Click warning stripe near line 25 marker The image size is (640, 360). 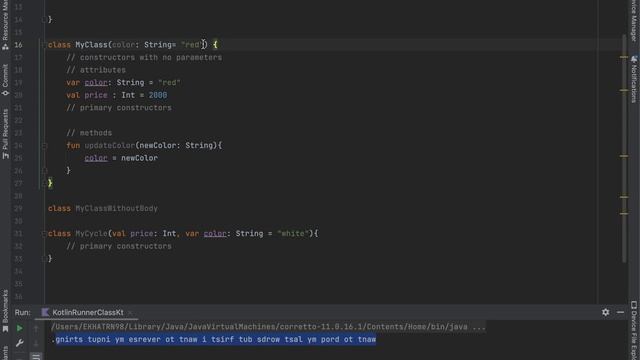[x=624, y=156]
